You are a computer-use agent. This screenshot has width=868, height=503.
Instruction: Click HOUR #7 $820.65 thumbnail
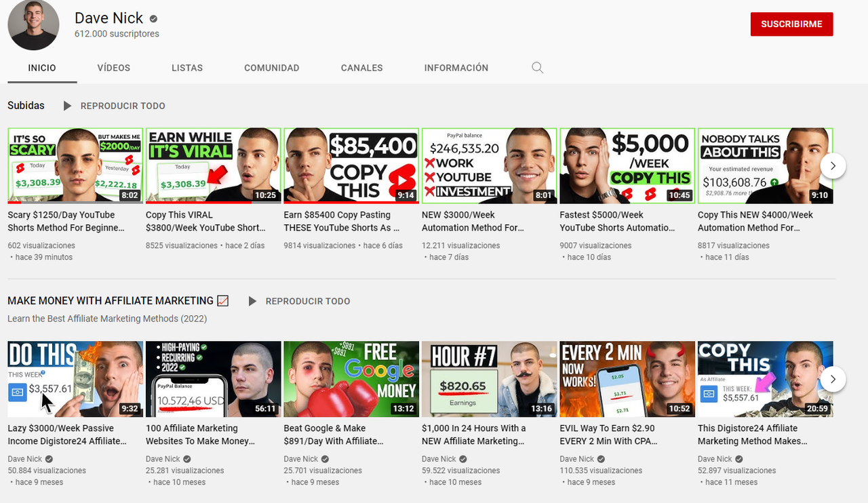pos(490,379)
